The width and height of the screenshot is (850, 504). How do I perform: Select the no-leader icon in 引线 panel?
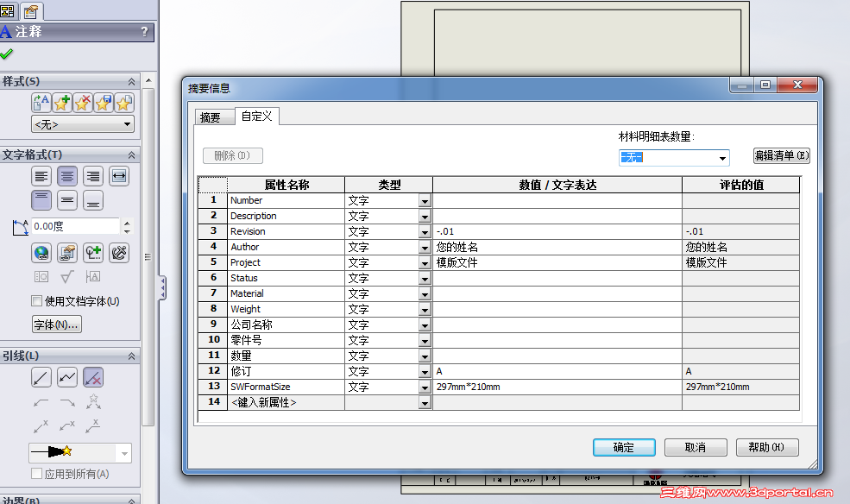[x=92, y=377]
